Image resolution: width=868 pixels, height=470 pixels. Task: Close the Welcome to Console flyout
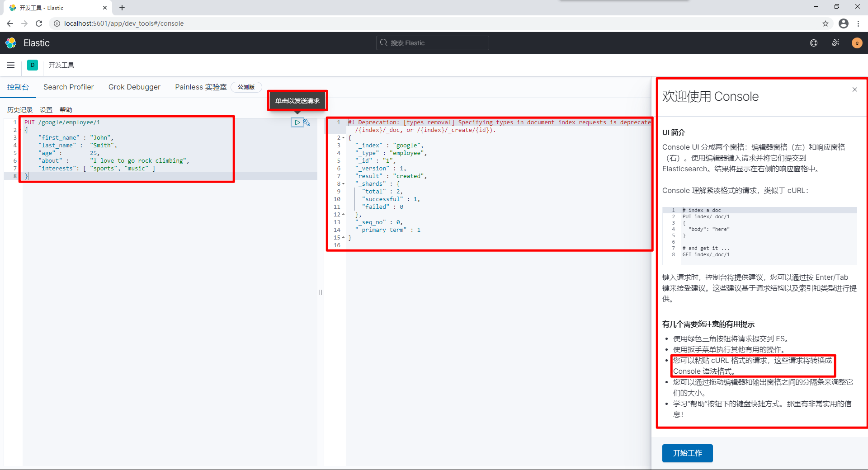coord(855,89)
